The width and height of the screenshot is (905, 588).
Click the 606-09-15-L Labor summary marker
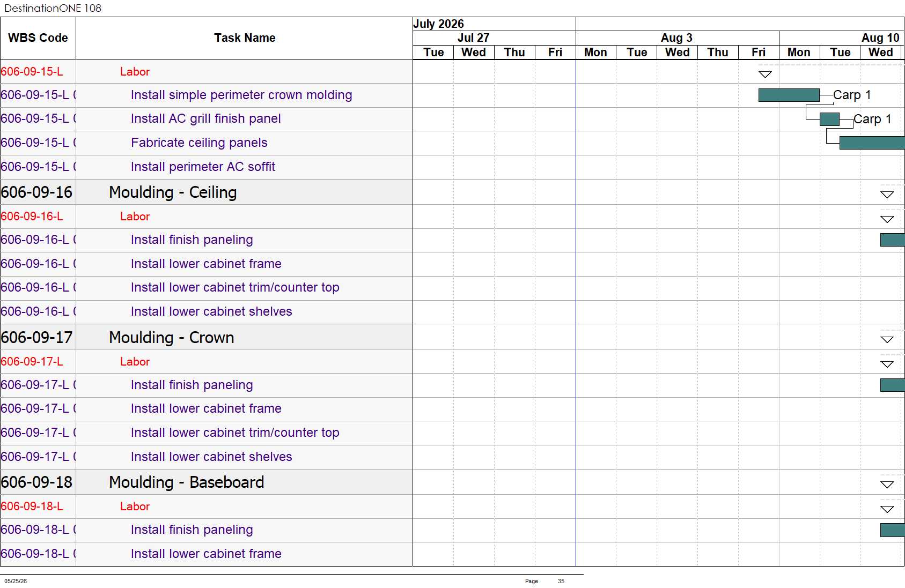pos(765,75)
